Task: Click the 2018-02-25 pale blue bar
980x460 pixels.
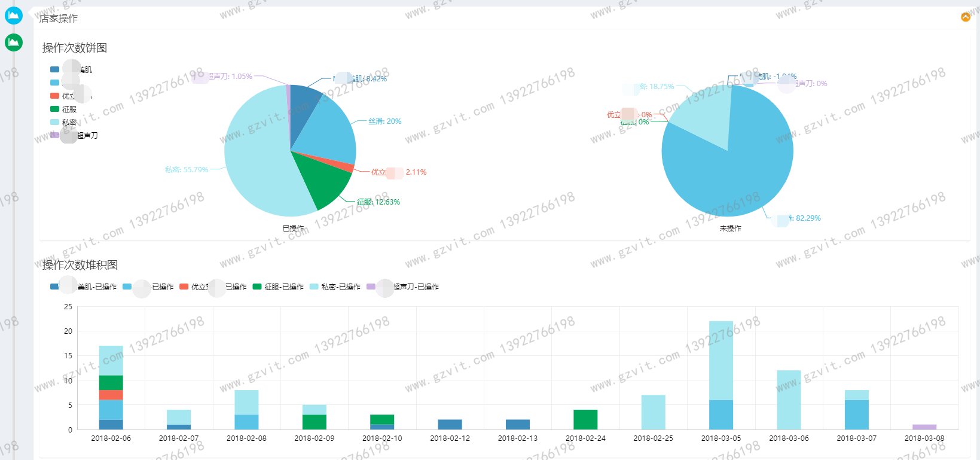Action: click(654, 412)
